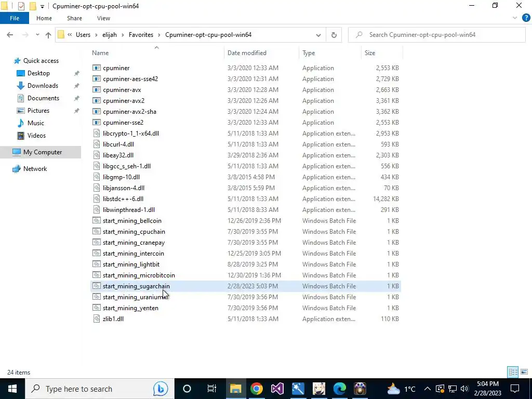The width and height of the screenshot is (532, 399).
Task: Navigate to elijah in breadcrumb
Action: tap(110, 35)
